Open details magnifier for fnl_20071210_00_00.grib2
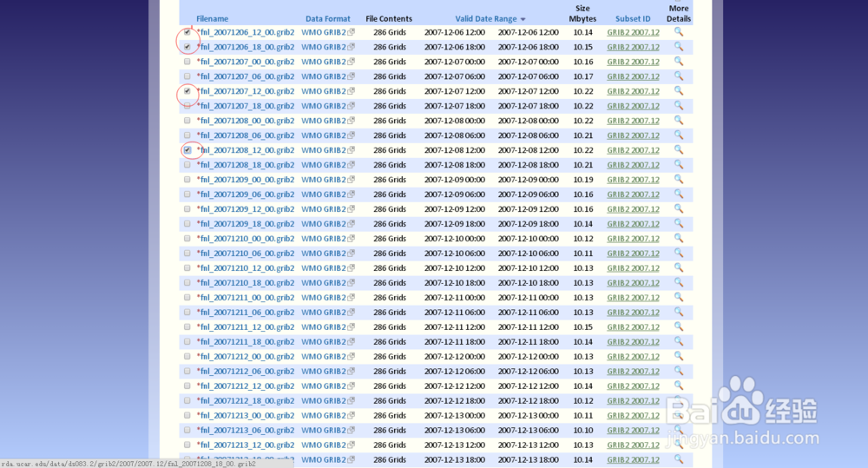The height and width of the screenshot is (468, 868). 679,238
